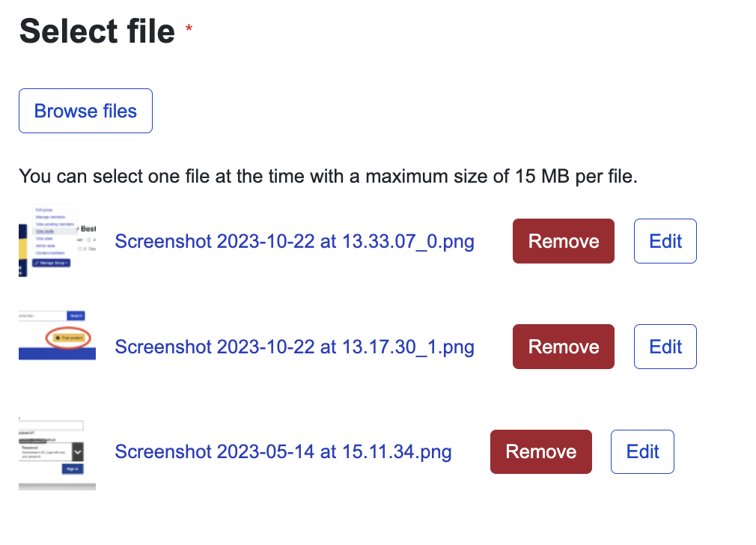Click the red required asterisk
The image size is (756, 545).
[x=189, y=29]
